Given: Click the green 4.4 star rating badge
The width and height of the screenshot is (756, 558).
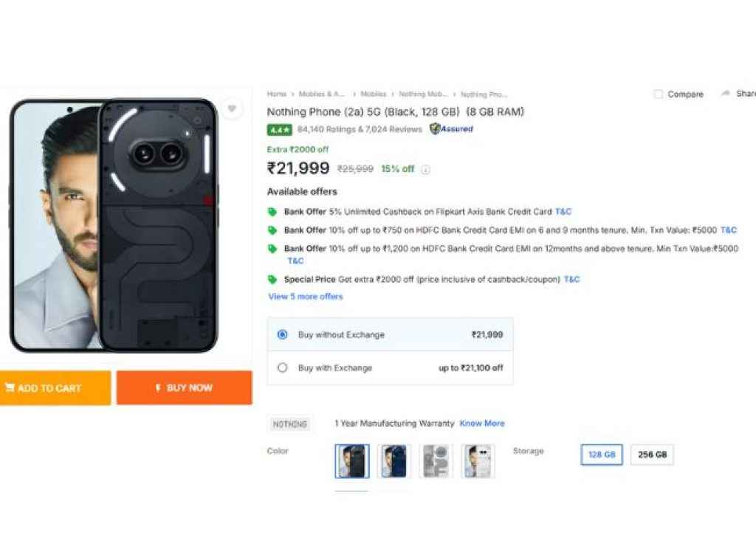Looking at the screenshot, I should tap(280, 129).
